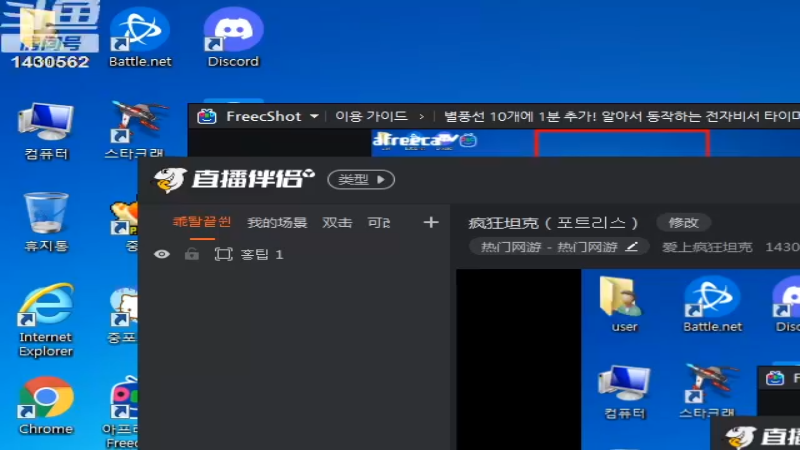Click the 爱上疯狂坦克 room name text
This screenshot has width=800, height=450.
pyautogui.click(x=707, y=247)
